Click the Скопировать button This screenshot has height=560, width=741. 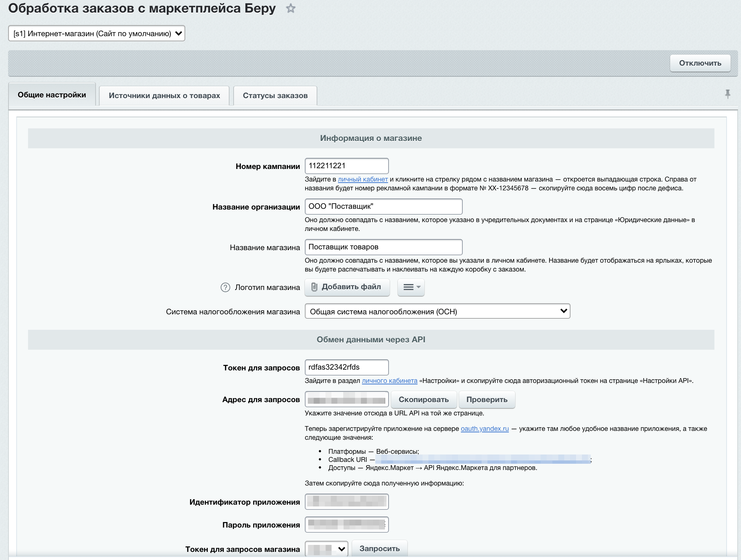[424, 400]
